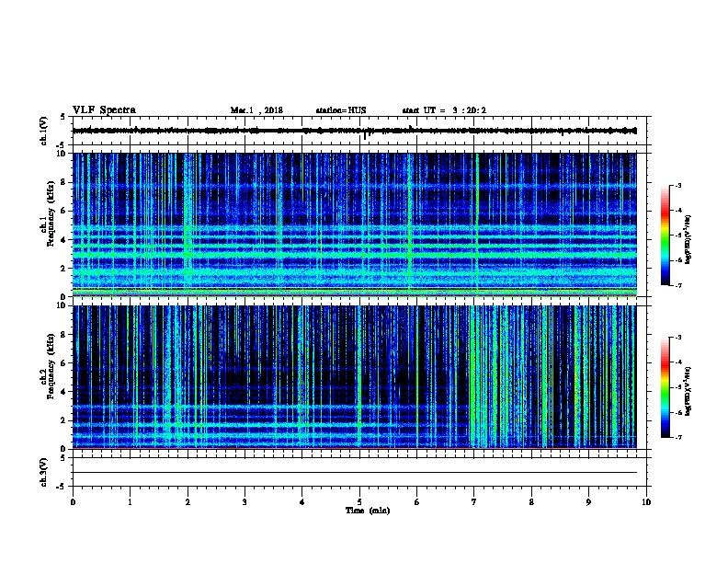Select the date text 'Mar.1 , 2018'
728x563 pixels.
click(x=256, y=110)
